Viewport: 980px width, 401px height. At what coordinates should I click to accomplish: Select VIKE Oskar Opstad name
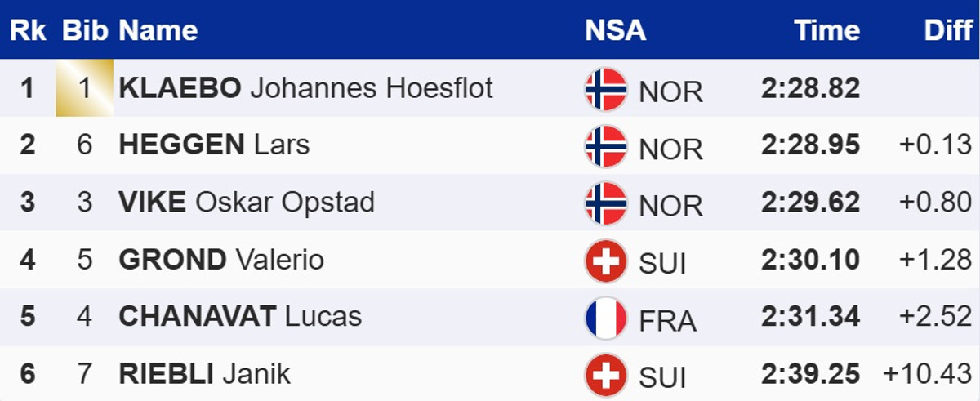tap(247, 203)
